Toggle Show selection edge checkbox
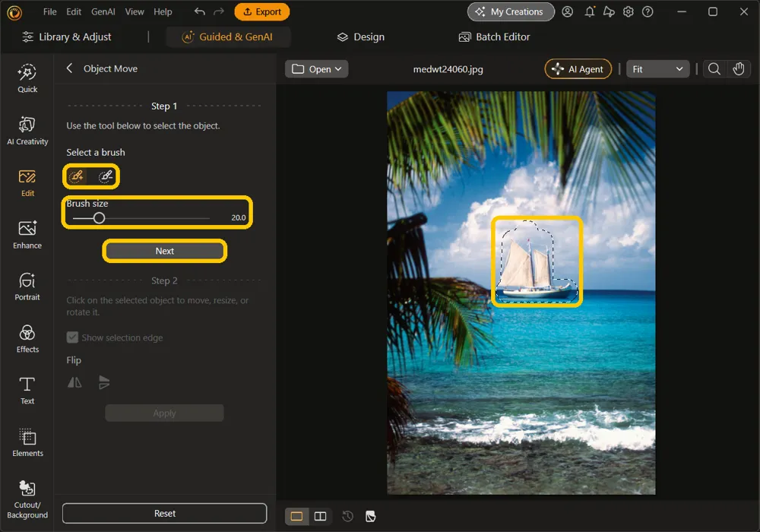760x532 pixels. point(72,337)
